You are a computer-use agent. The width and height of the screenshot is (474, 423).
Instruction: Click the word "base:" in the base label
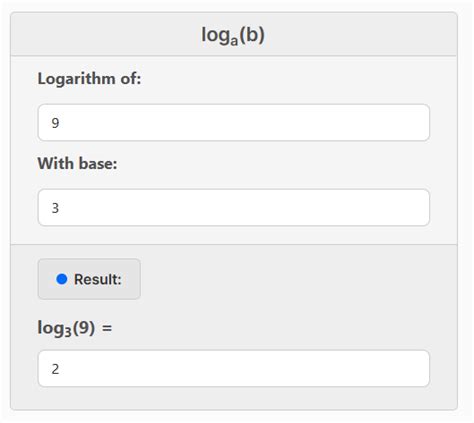(x=98, y=164)
